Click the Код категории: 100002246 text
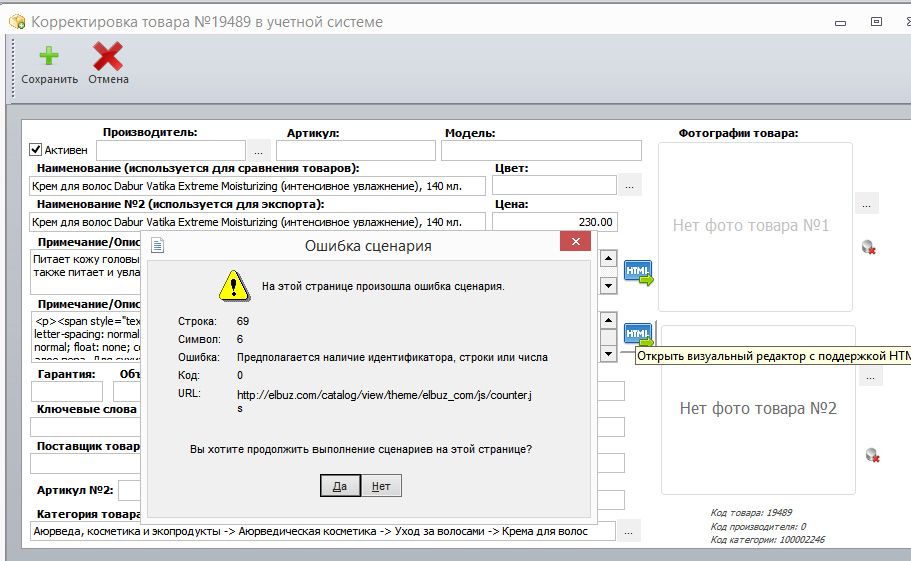 point(767,540)
